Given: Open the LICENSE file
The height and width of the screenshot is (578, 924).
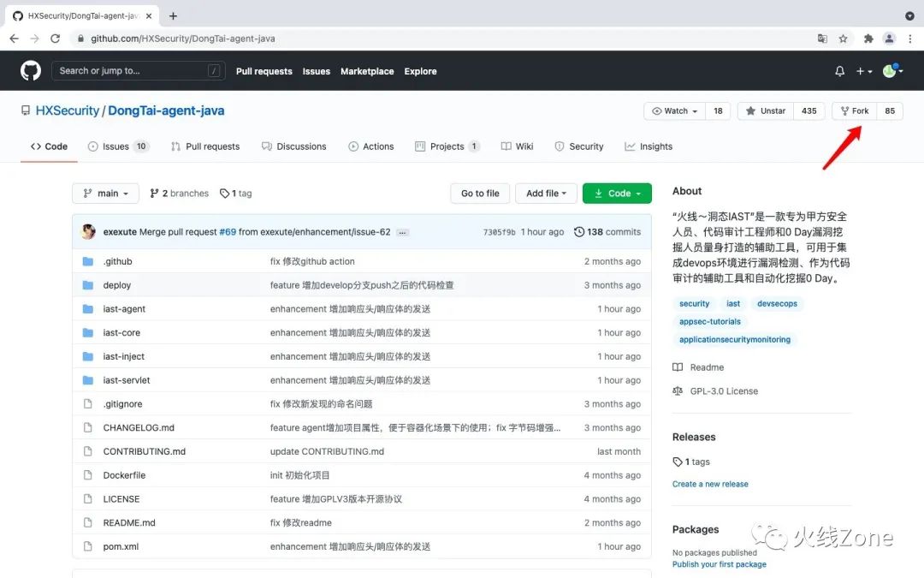Looking at the screenshot, I should click(x=121, y=499).
